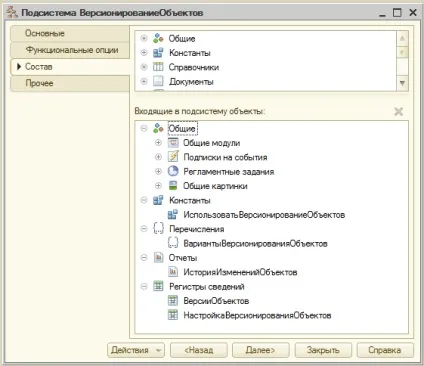Click the Далее> button
424x366 pixels.
[x=261, y=350]
